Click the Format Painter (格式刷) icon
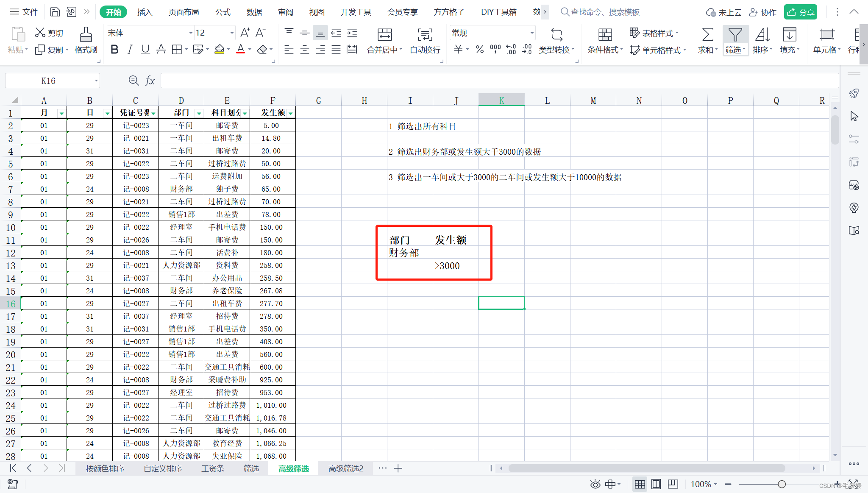868x493 pixels. 86,35
